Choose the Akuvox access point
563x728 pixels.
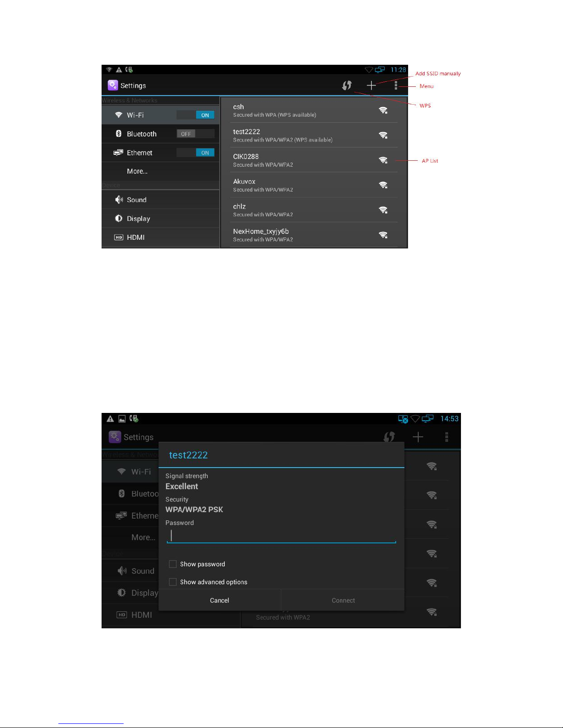point(313,185)
